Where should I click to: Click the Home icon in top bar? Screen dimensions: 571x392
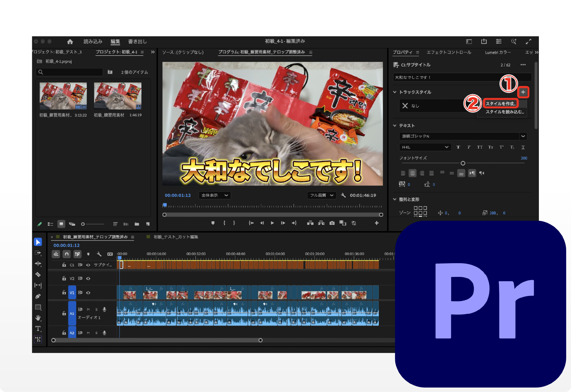[x=70, y=42]
